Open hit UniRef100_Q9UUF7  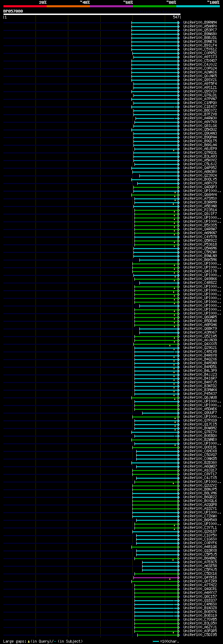[200, 413]
